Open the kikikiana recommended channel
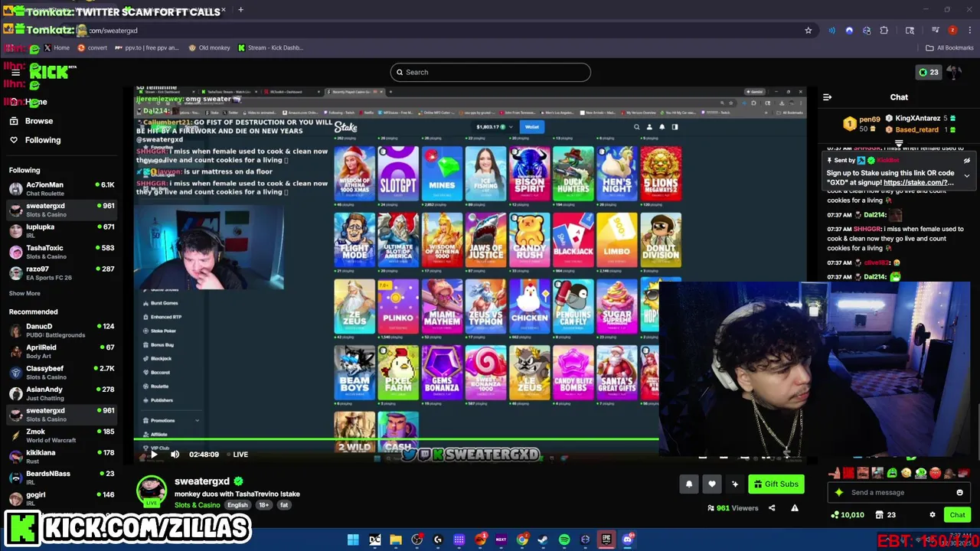Screen dimensions: 980x551 tap(61, 456)
